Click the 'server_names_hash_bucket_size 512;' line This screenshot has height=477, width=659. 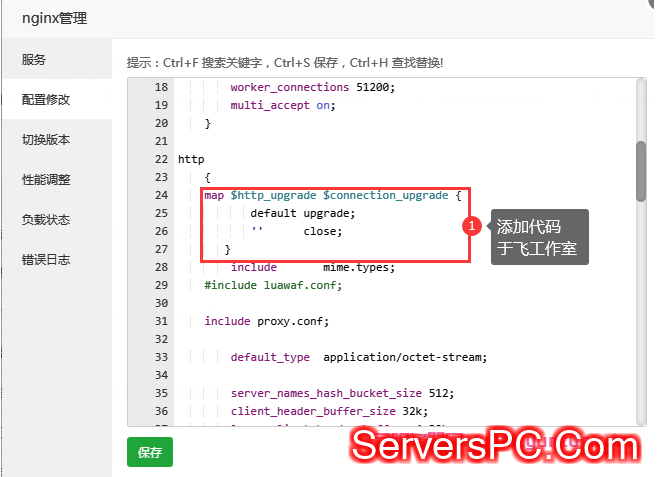342,393
